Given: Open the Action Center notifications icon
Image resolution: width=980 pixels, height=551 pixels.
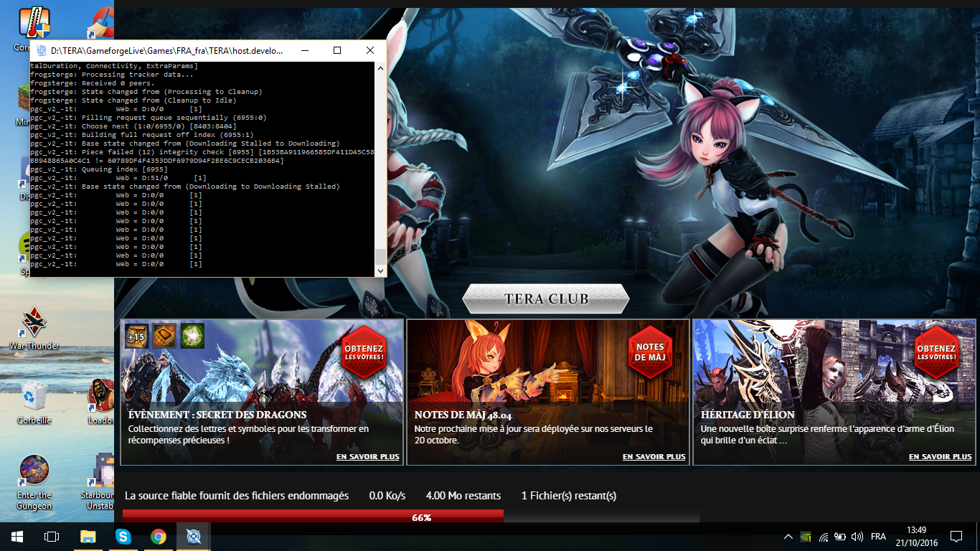Looking at the screenshot, I should 956,537.
